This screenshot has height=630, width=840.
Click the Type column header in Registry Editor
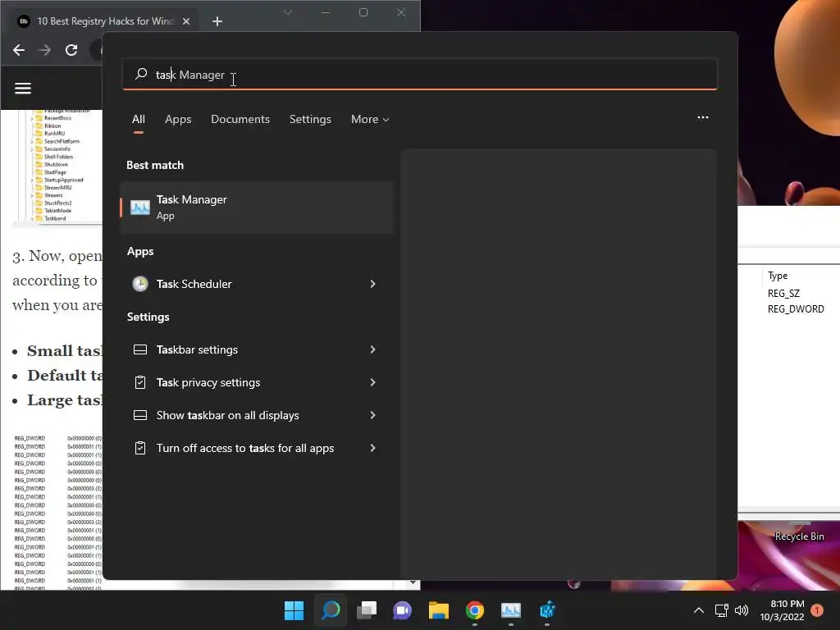[x=778, y=276]
